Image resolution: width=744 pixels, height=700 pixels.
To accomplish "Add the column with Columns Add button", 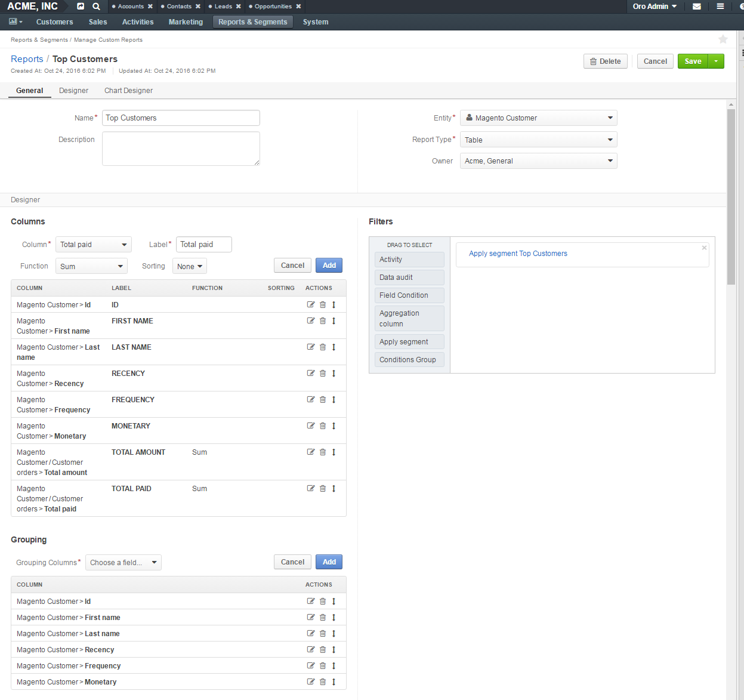I will coord(329,266).
